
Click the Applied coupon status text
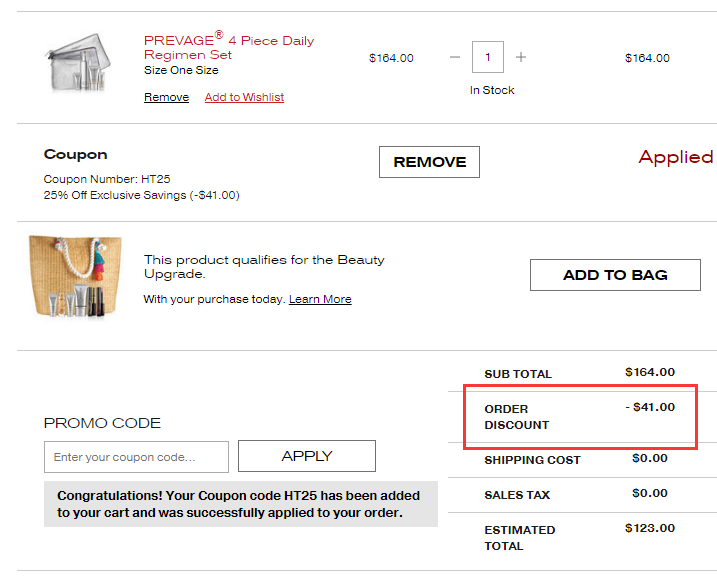[675, 157]
